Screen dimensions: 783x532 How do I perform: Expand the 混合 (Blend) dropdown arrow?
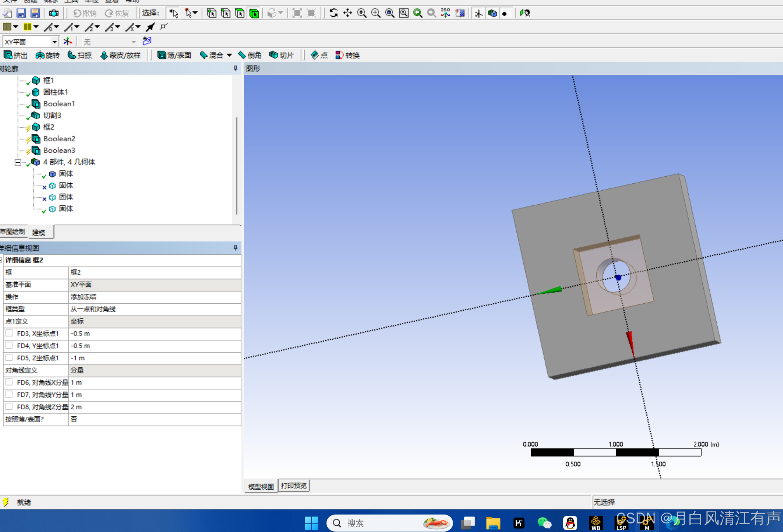pos(229,56)
